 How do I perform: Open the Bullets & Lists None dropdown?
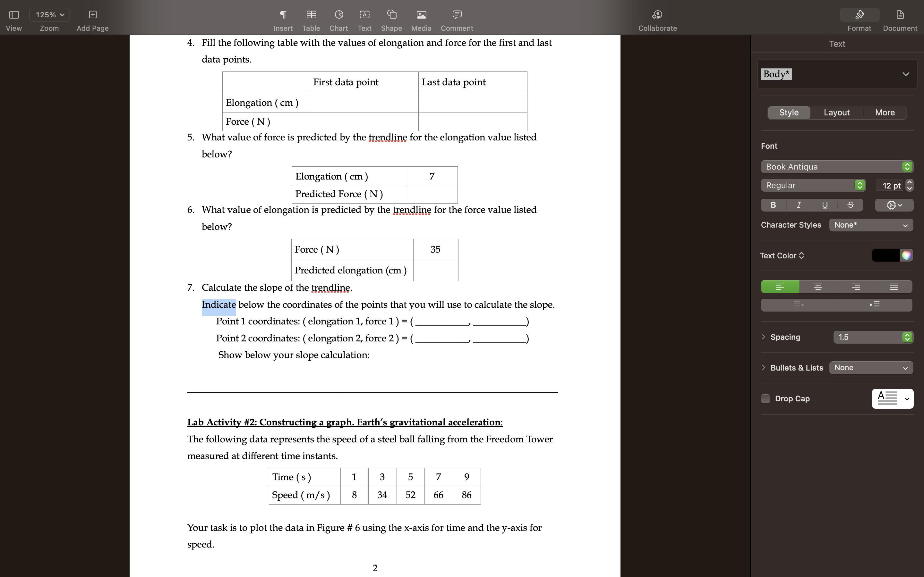pos(871,367)
